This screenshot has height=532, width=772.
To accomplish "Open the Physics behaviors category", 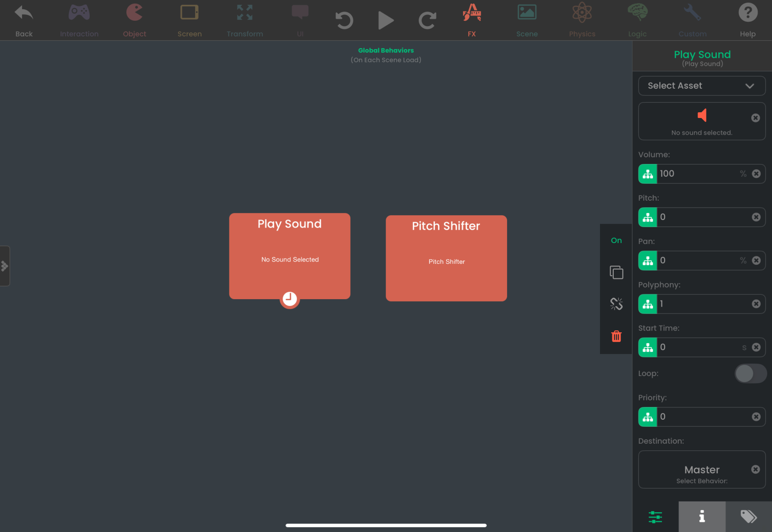I will 582,20.
